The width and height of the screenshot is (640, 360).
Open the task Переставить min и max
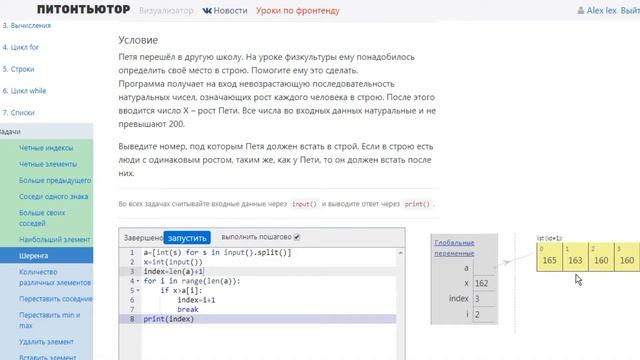tap(49, 320)
